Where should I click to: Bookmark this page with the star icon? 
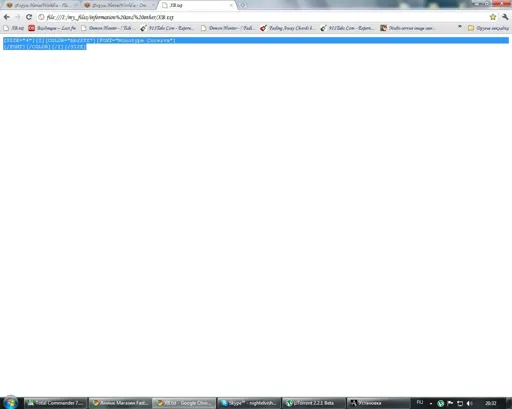[x=493, y=17]
